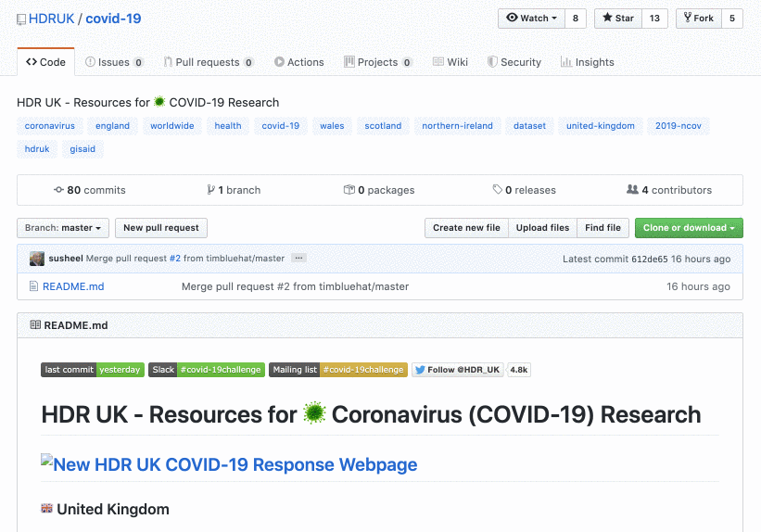761x532 pixels.
Task: Switch to the Pull requests tab
Action: 209,62
